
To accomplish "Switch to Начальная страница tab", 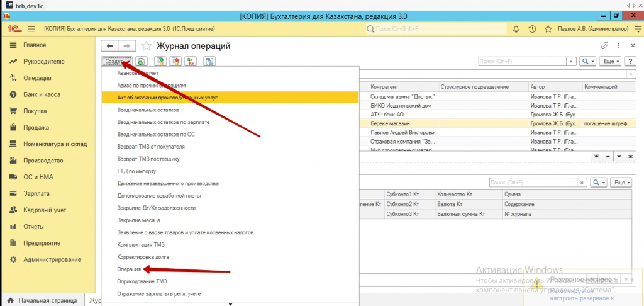I will tap(42, 300).
